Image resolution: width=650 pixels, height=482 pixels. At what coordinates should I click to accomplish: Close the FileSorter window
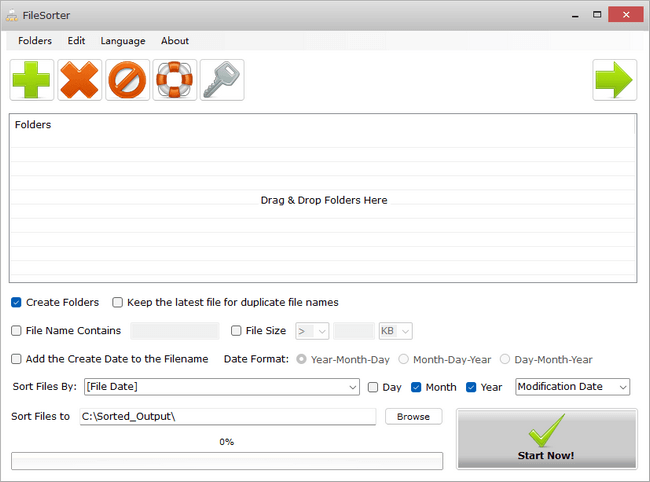pyautogui.click(x=626, y=15)
